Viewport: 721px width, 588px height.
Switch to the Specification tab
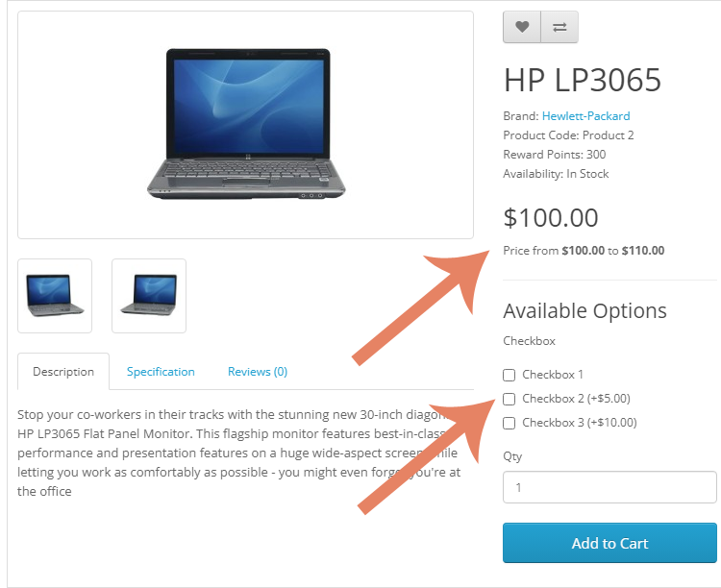point(161,372)
